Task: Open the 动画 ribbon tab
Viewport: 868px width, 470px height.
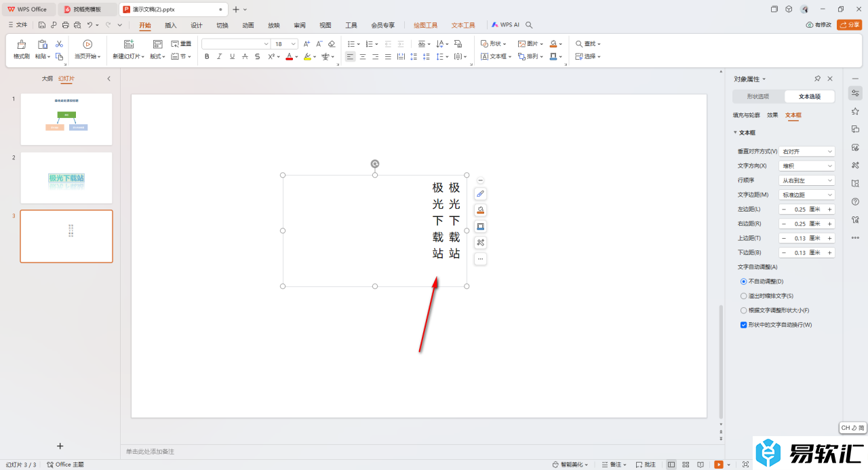Action: point(248,25)
